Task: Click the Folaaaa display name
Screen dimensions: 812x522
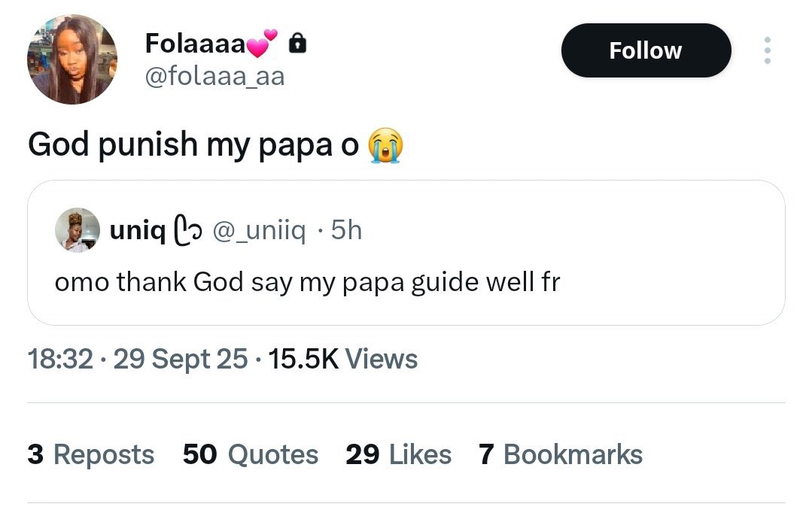Action: coord(196,44)
